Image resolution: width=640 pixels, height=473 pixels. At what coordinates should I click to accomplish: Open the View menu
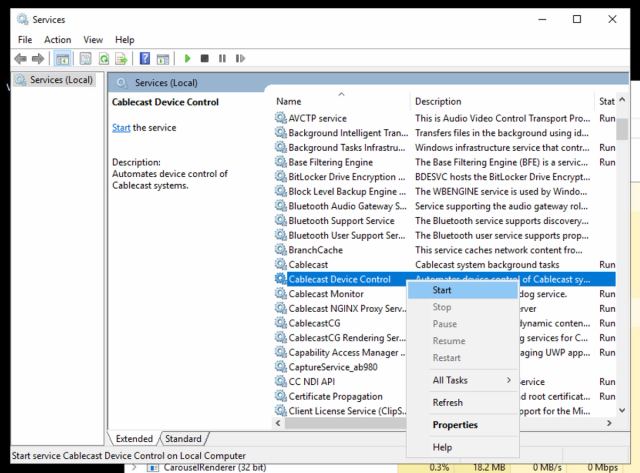pyautogui.click(x=93, y=39)
